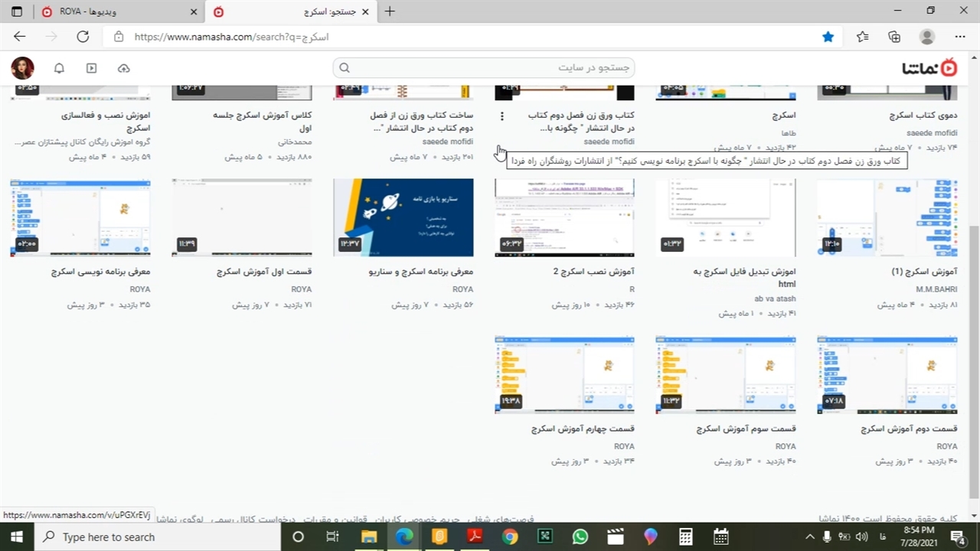Image resolution: width=980 pixels, height=551 pixels.
Task: Open the notifications bell
Action: coord(59,68)
